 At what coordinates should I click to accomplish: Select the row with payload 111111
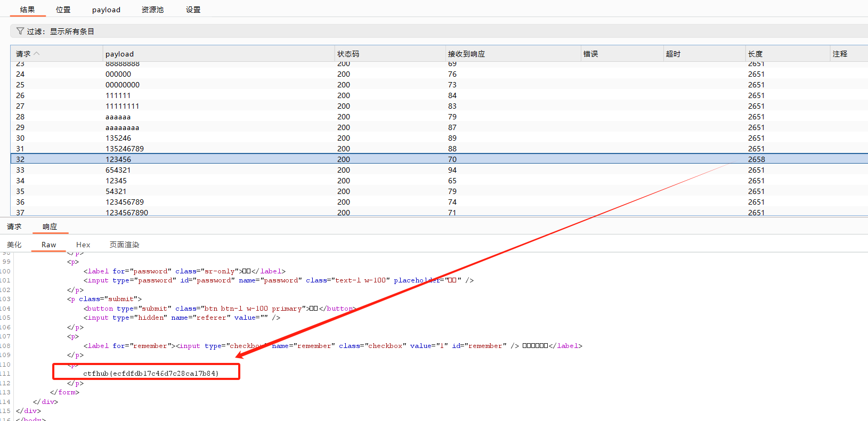click(439, 95)
